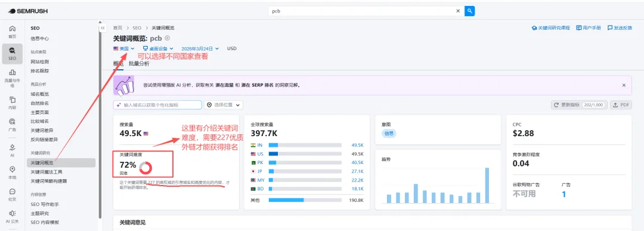Open 用户手册 link
The width and height of the screenshot is (644, 231).
point(589,28)
